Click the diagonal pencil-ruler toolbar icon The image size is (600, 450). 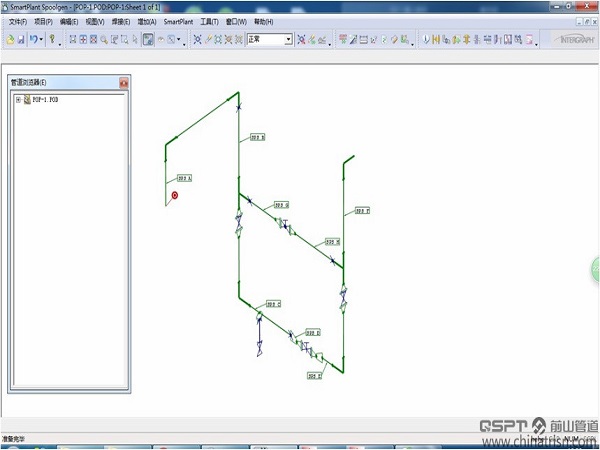click(x=353, y=39)
